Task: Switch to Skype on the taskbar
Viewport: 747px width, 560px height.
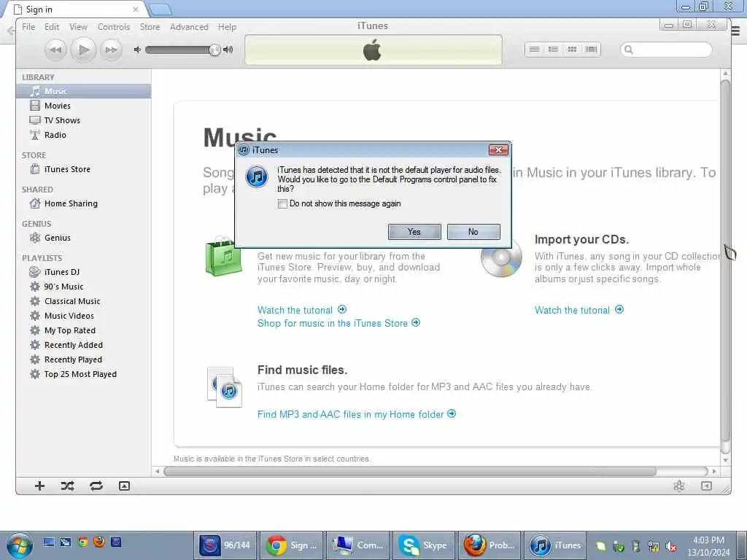Action: [423, 545]
